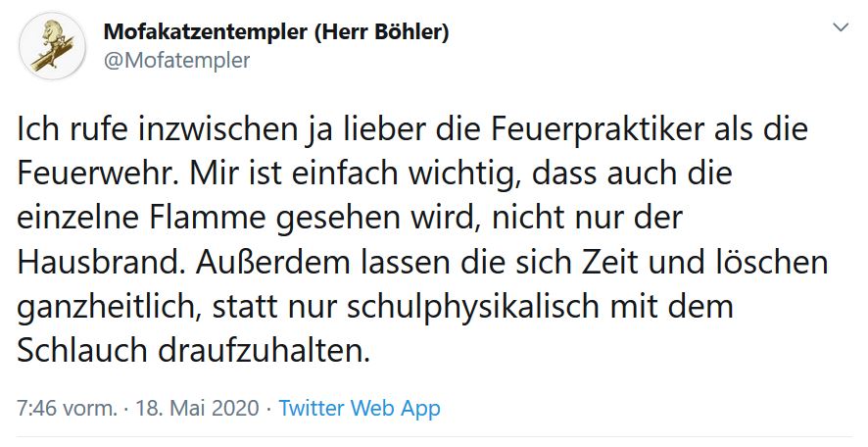
Task: Click the Mofakatzentempler profile avatar
Action: coord(51,46)
